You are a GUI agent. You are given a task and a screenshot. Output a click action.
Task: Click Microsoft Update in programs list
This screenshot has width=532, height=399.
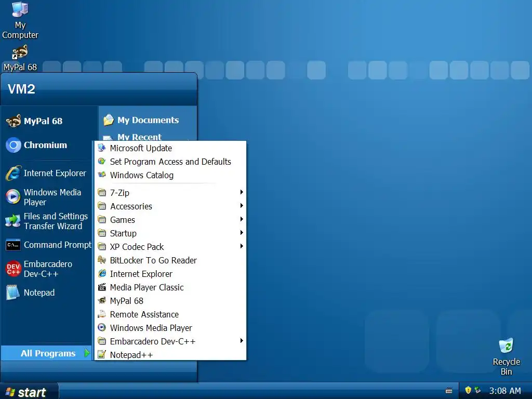pos(170,148)
